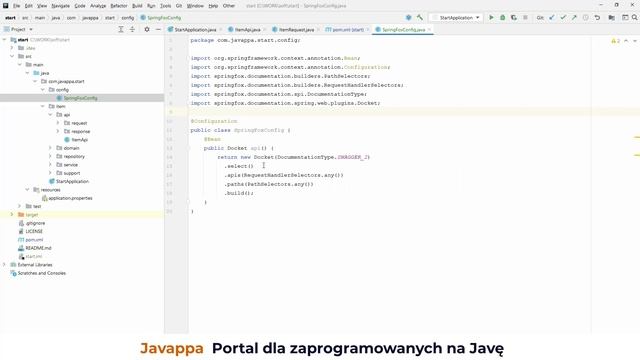Open the Git menu
Screen dimensions: 640x360
(179, 6)
